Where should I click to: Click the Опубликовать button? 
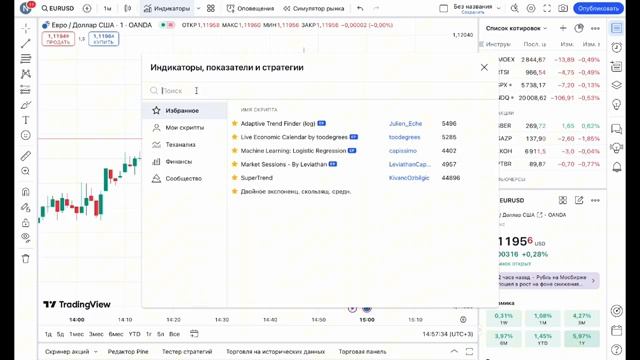pos(598,8)
